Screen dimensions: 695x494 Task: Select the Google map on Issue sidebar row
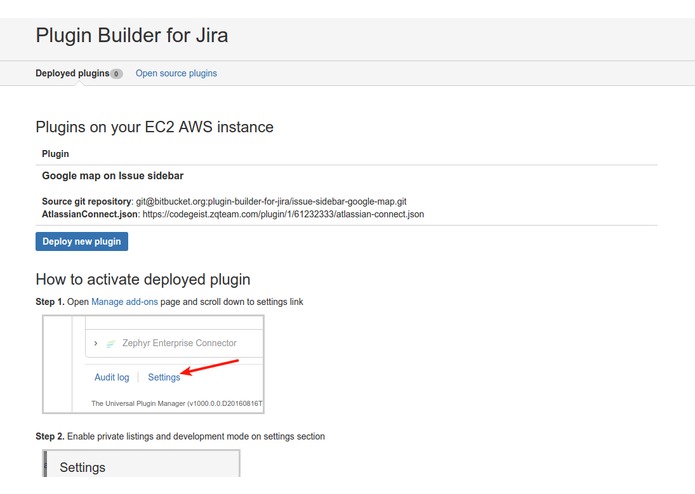tap(347, 195)
